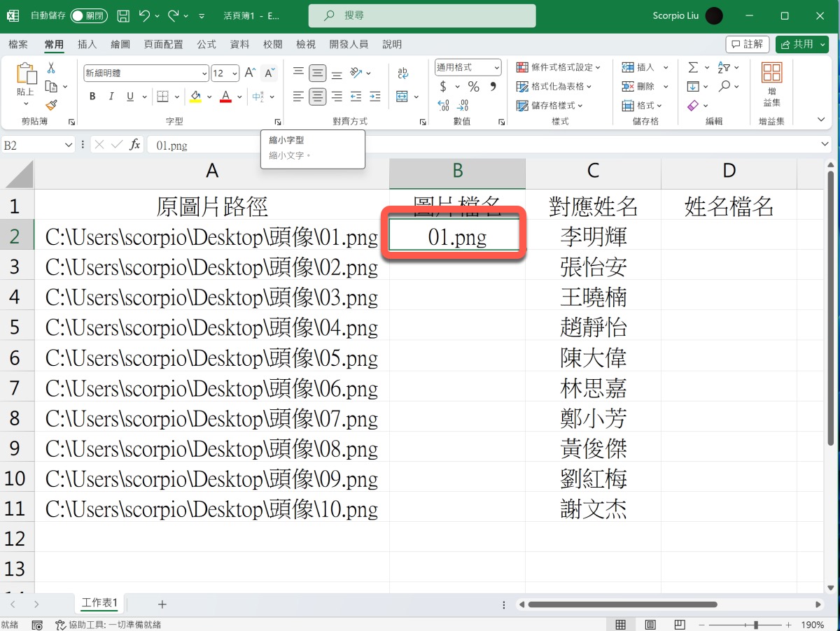Viewport: 840px width, 631px height.
Task: Click the Share (共用) button
Action: click(x=802, y=44)
